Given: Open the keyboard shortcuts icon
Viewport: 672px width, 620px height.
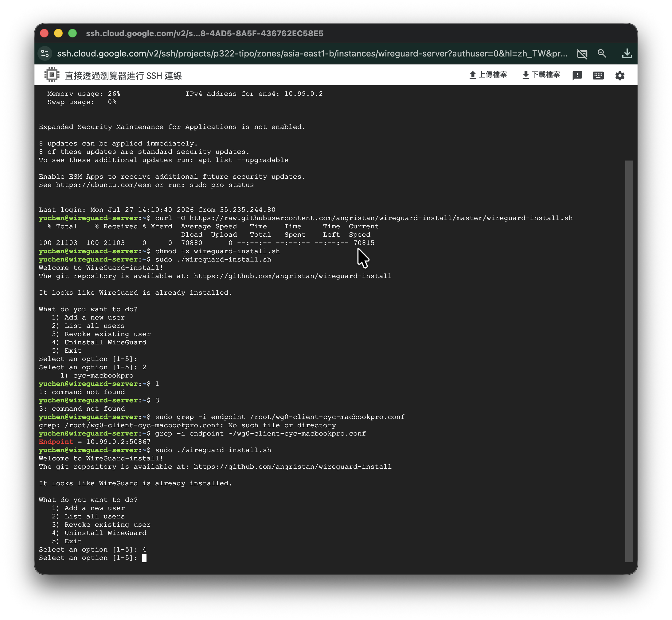Looking at the screenshot, I should (598, 76).
